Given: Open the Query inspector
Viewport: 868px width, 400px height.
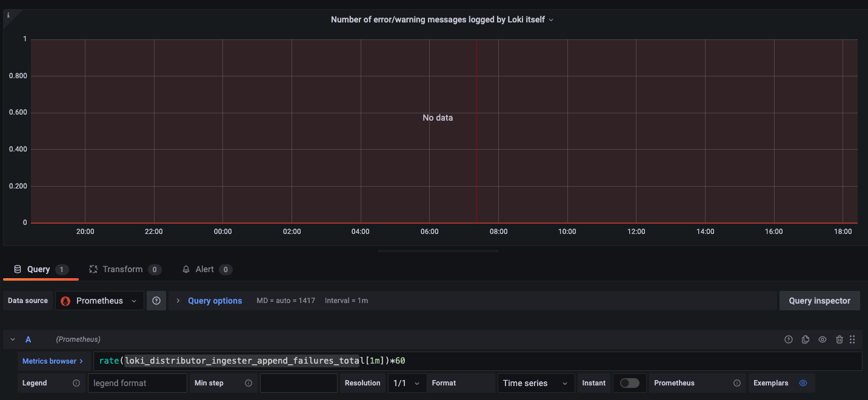Looking at the screenshot, I should [820, 301].
